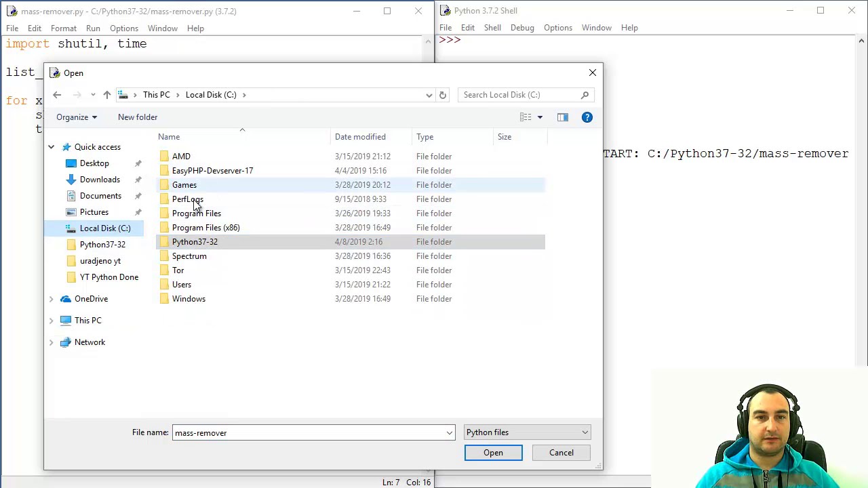Click the File name input field
This screenshot has width=868, height=488.
308,433
